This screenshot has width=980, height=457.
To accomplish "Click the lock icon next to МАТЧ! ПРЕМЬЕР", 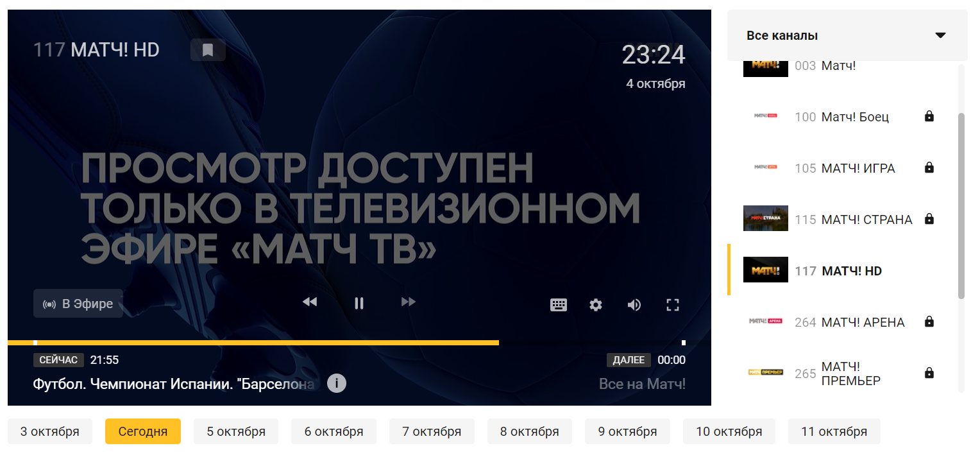I will pos(929,373).
